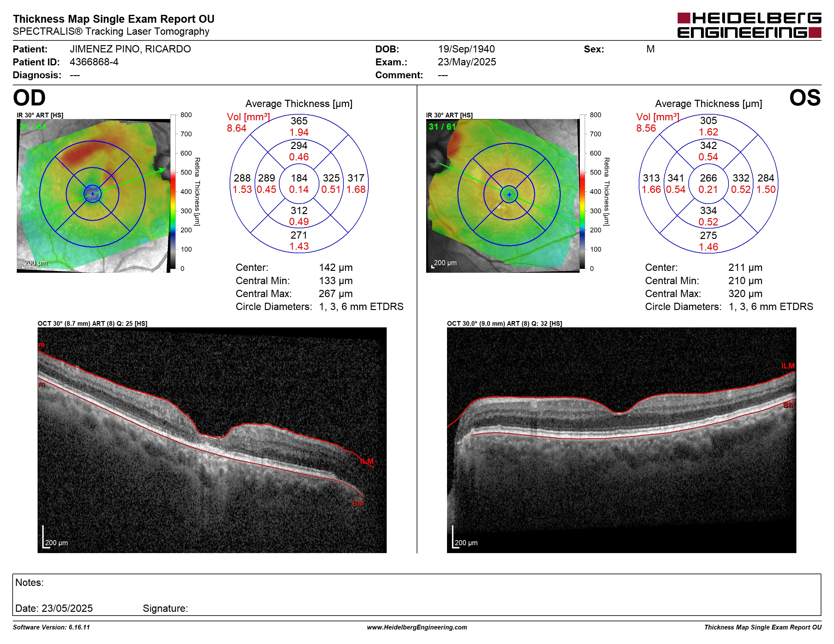
Task: Click the OD total volume 8.64
Action: tap(236, 128)
